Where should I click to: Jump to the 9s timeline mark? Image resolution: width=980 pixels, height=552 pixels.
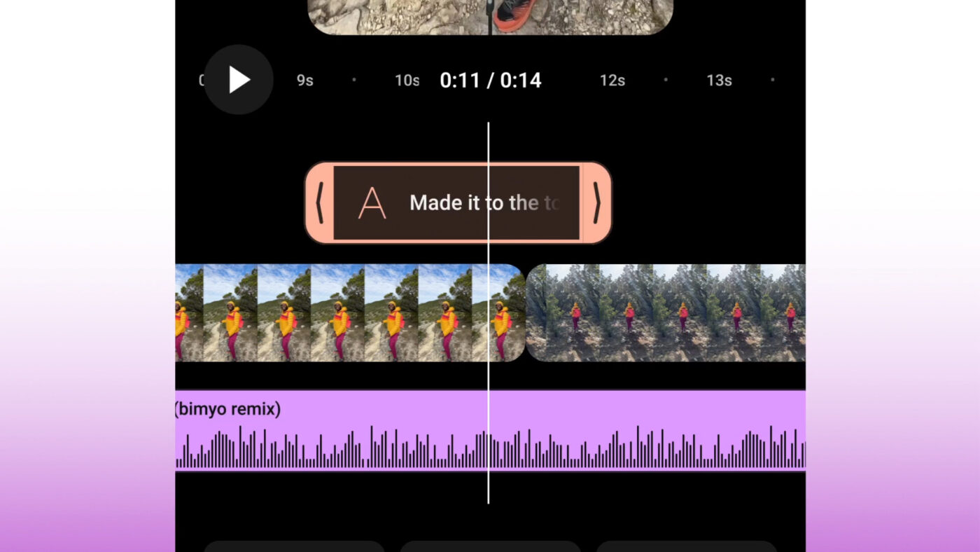click(x=304, y=81)
